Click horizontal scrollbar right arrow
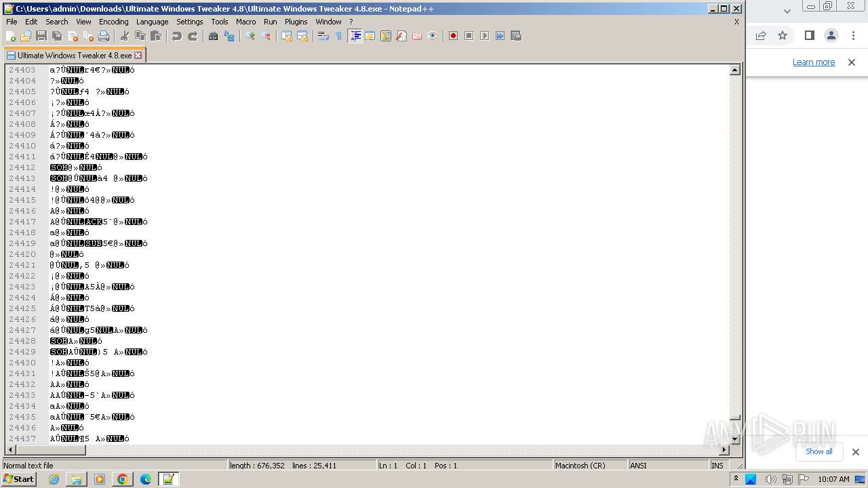 pos(724,449)
